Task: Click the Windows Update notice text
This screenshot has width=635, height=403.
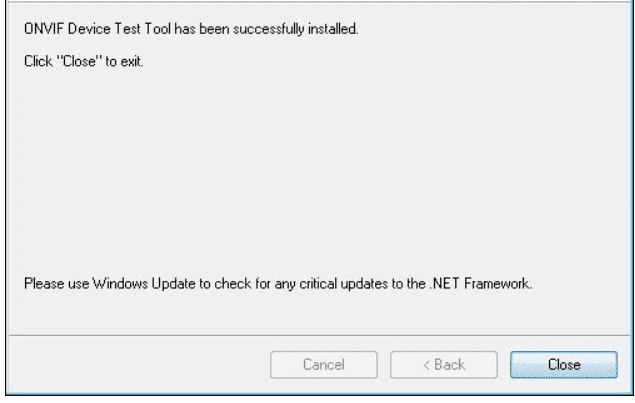Action: click(278, 284)
